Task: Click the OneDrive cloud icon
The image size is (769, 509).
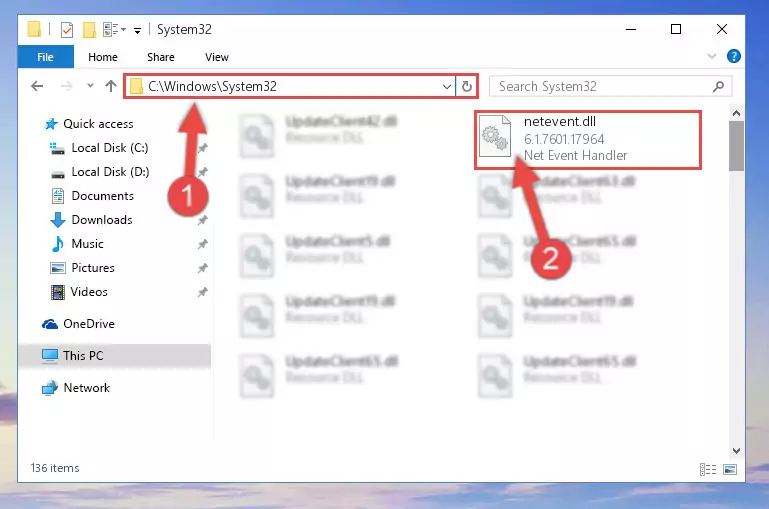Action: 50,324
